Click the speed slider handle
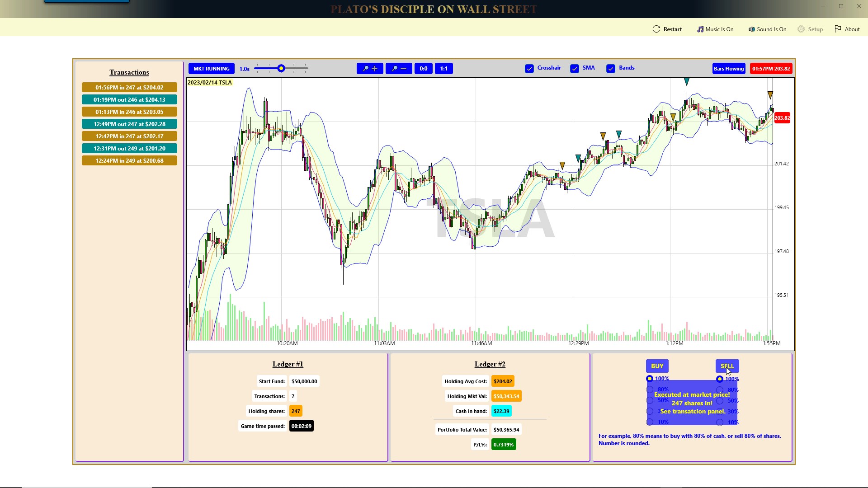Screen dimensions: 868x488 click(x=281, y=68)
